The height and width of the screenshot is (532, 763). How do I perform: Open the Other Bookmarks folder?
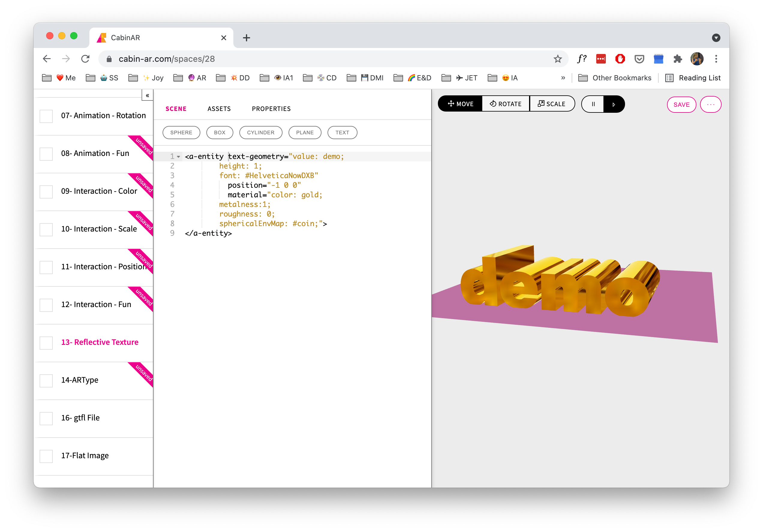[615, 78]
